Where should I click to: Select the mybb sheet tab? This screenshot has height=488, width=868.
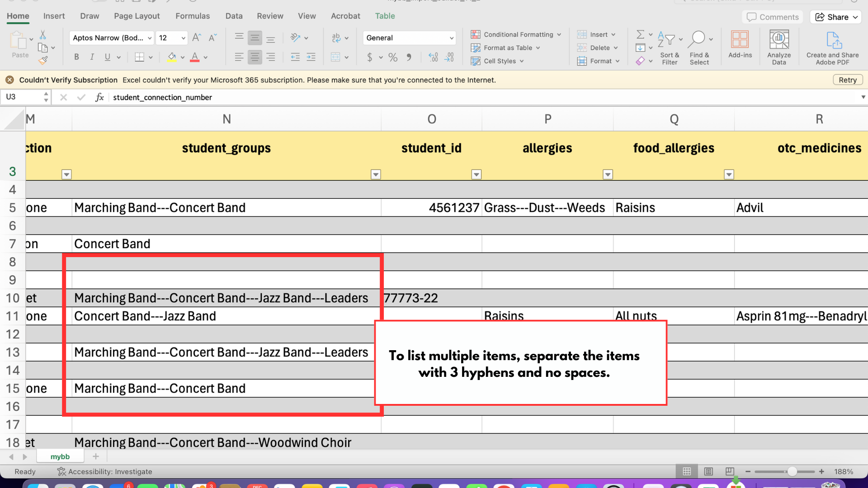pos(60,456)
